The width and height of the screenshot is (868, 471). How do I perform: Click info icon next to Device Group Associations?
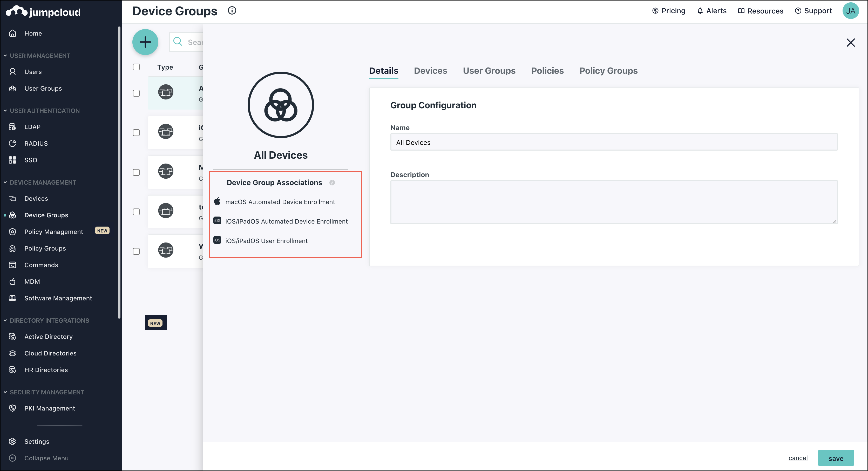(x=332, y=183)
